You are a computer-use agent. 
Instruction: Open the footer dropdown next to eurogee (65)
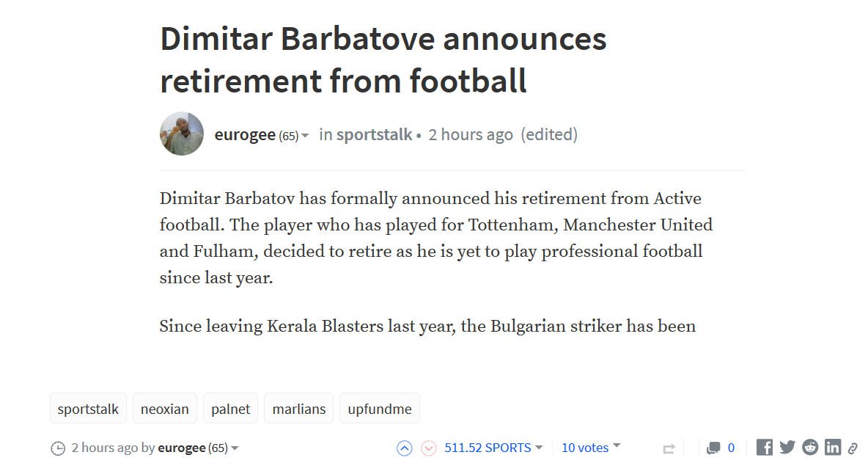click(x=235, y=448)
